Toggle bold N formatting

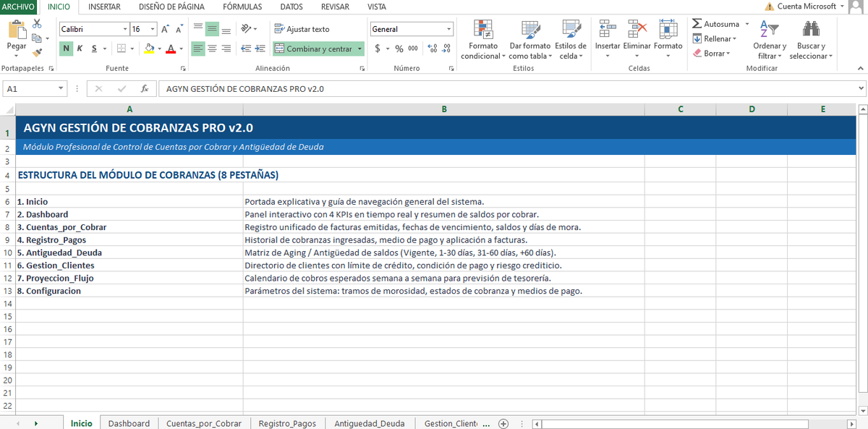67,48
